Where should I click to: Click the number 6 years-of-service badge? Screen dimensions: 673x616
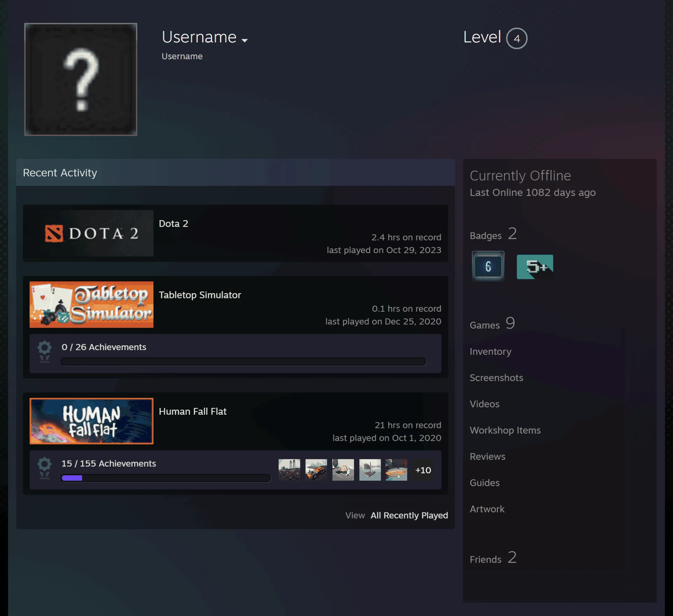coord(488,266)
